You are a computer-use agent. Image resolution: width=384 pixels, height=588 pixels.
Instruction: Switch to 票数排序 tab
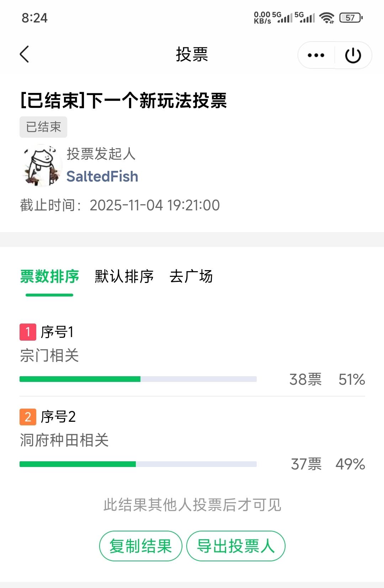click(49, 277)
